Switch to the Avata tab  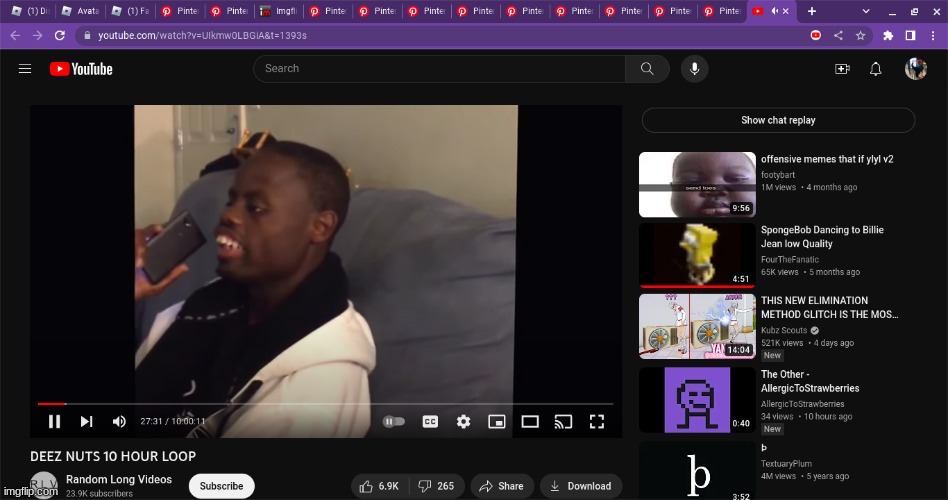(x=81, y=11)
